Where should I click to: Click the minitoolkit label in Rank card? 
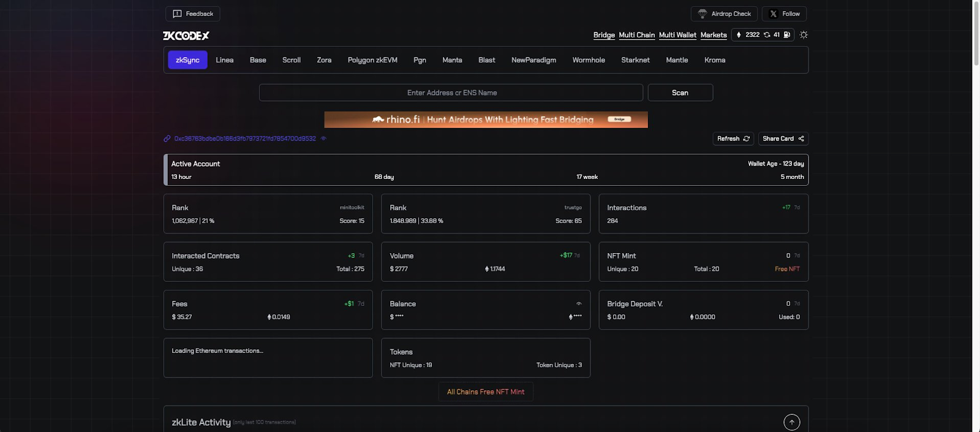(352, 208)
